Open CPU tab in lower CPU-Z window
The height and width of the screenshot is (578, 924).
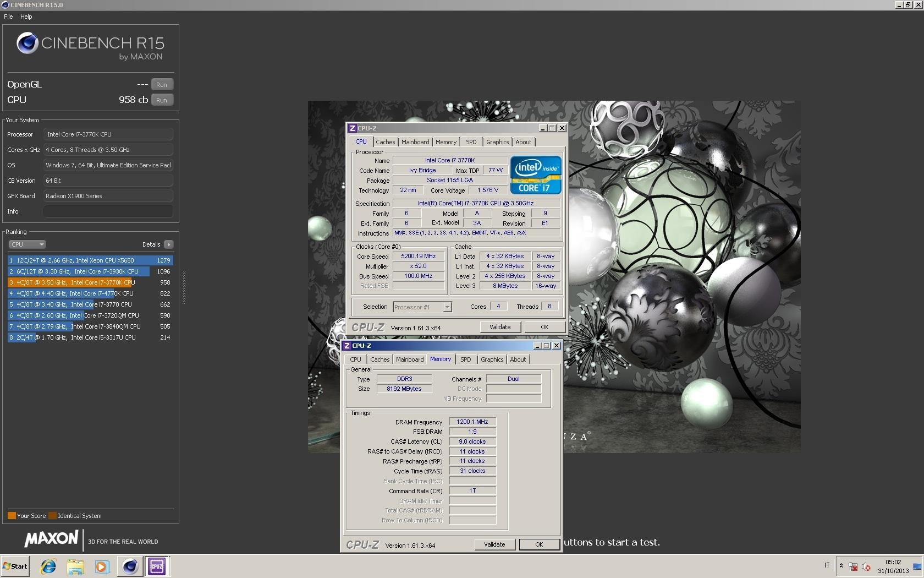356,359
